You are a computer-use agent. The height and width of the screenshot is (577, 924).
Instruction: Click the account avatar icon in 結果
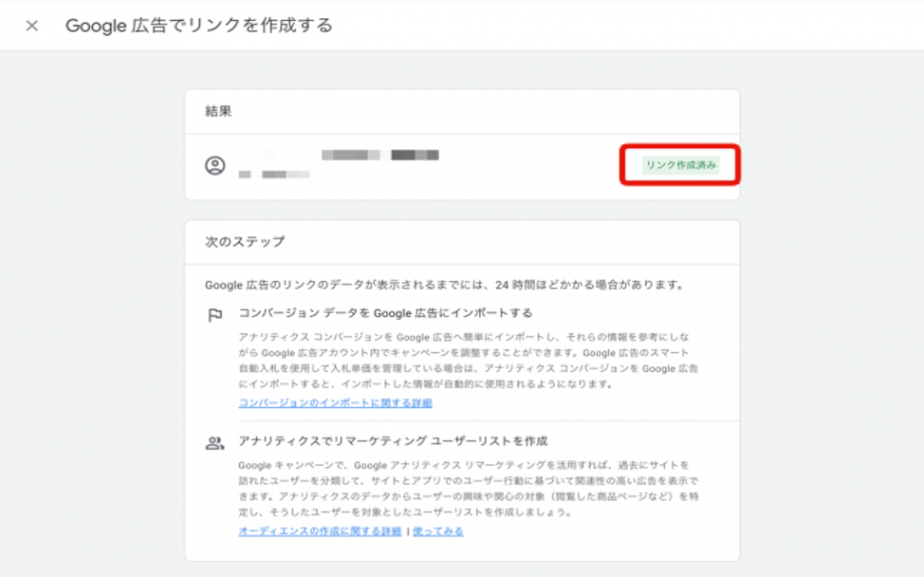(x=215, y=165)
